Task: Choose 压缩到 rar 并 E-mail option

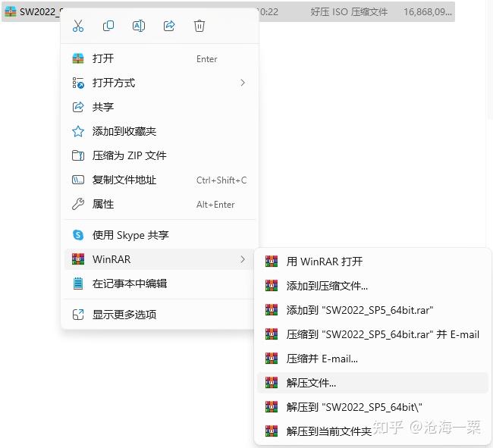Action: [x=372, y=334]
